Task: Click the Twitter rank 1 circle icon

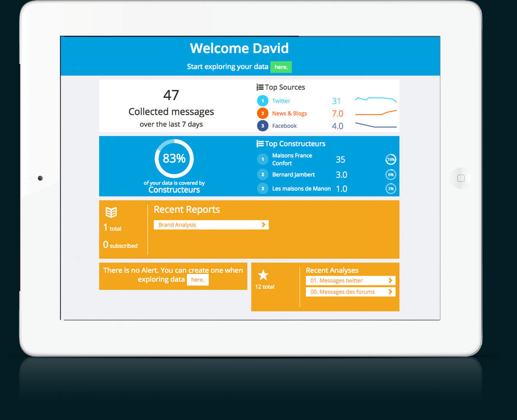Action: pyautogui.click(x=263, y=101)
